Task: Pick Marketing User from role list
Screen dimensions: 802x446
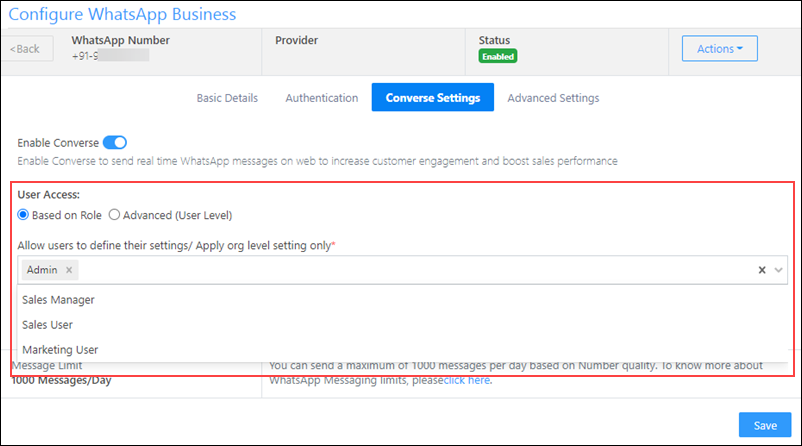Action: coord(403,350)
